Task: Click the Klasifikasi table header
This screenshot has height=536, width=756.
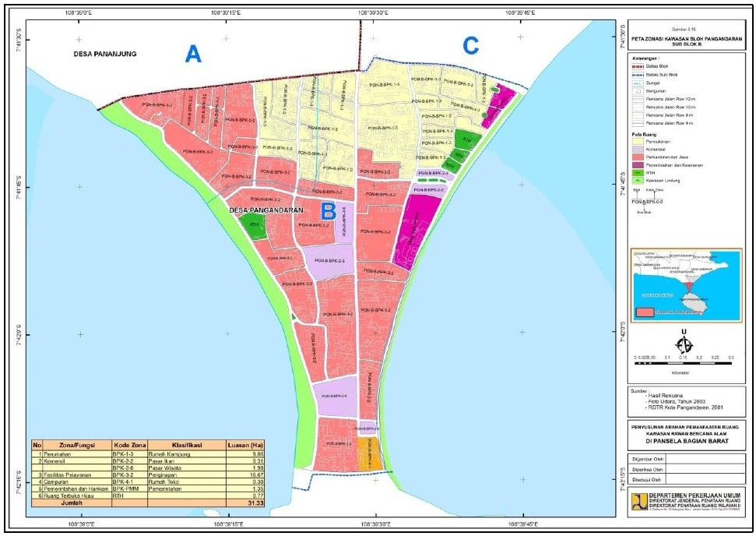Action: tap(187, 446)
